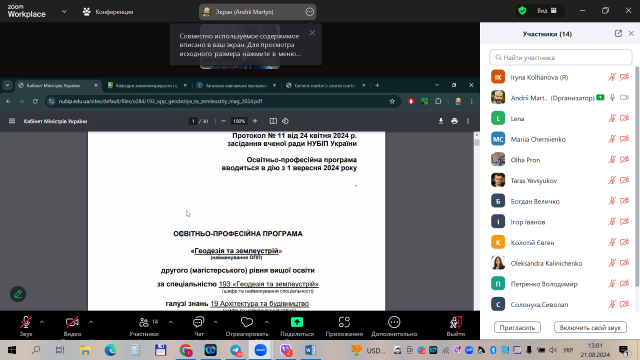Print the PDF document
This screenshot has width=640, height=360.
454,121
